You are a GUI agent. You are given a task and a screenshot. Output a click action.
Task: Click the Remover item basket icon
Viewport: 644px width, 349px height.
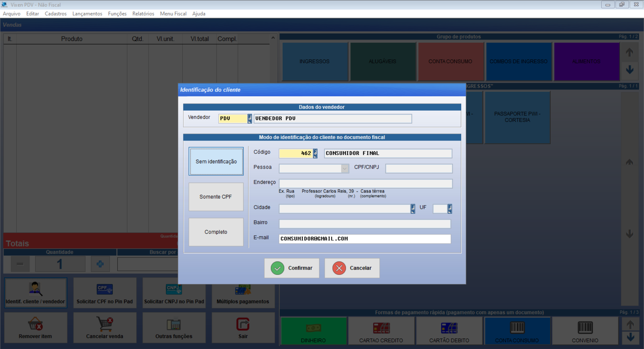point(35,324)
